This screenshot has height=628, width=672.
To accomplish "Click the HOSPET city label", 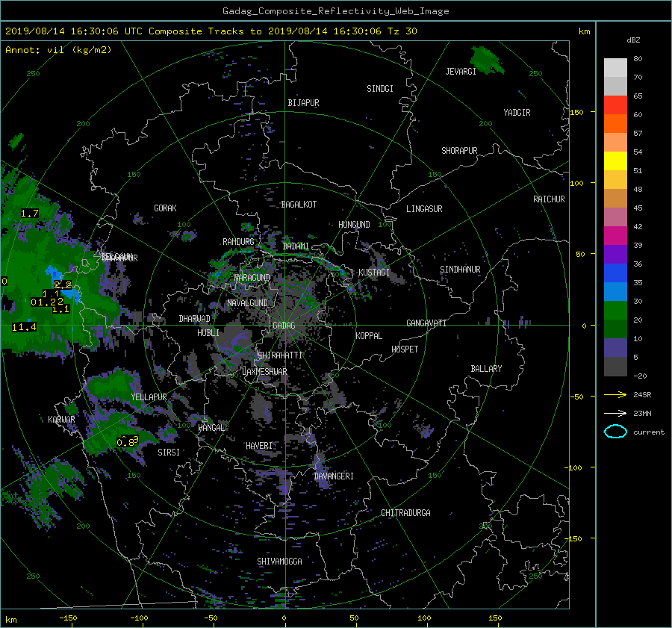I will pos(405,349).
